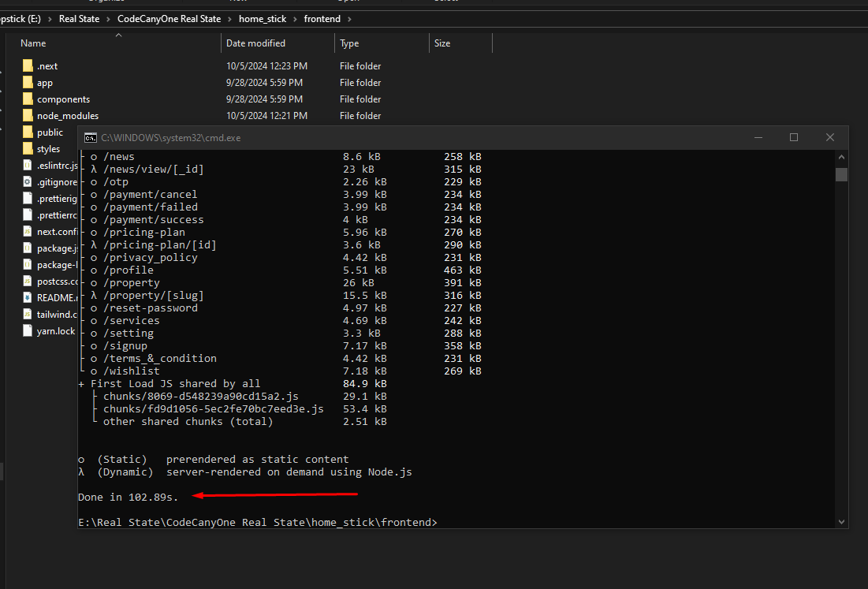This screenshot has height=589, width=868.
Task: Expand the chevron after Real State breadcrumb
Action: pos(109,19)
